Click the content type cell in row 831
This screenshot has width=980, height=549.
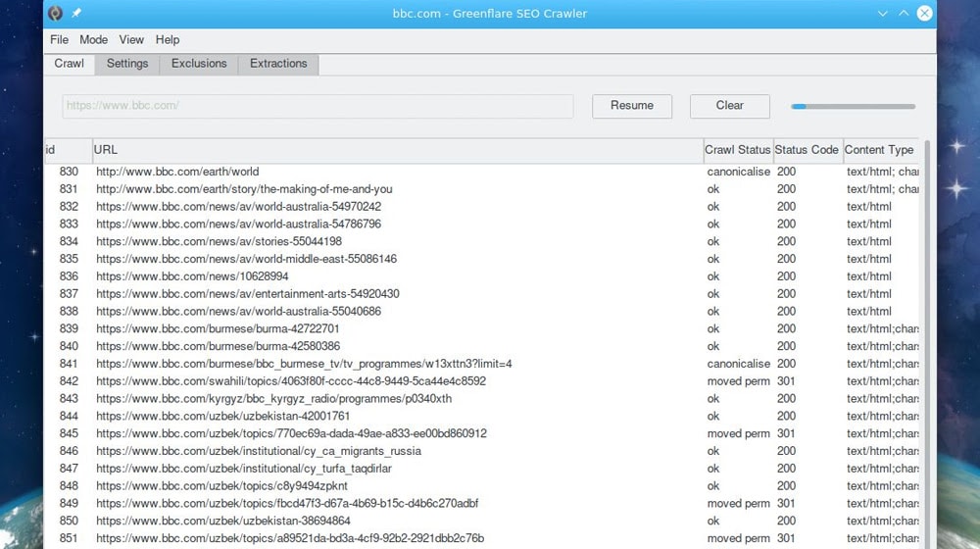click(883, 189)
